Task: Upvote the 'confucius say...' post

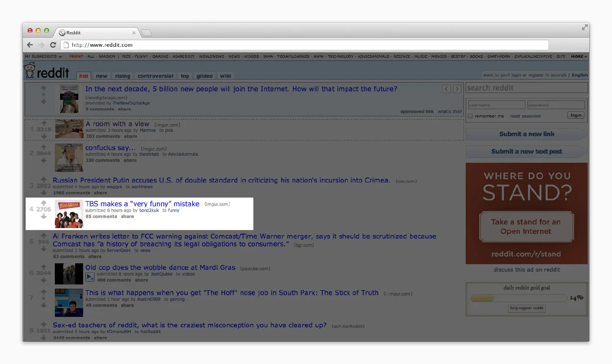Action: 44,147
